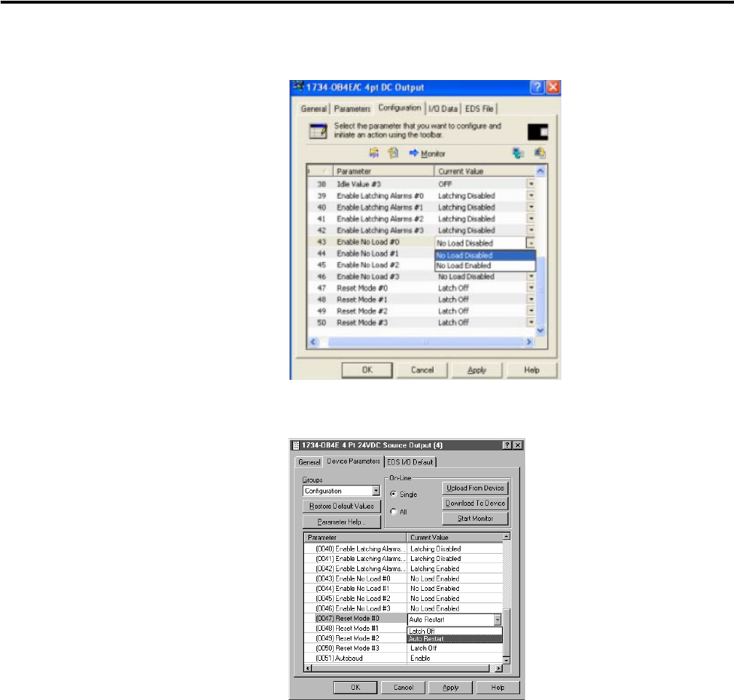Screen dimensions: 734x700
Task: Open the General tab in the 4pt DC Output dialog
Action: pyautogui.click(x=314, y=108)
